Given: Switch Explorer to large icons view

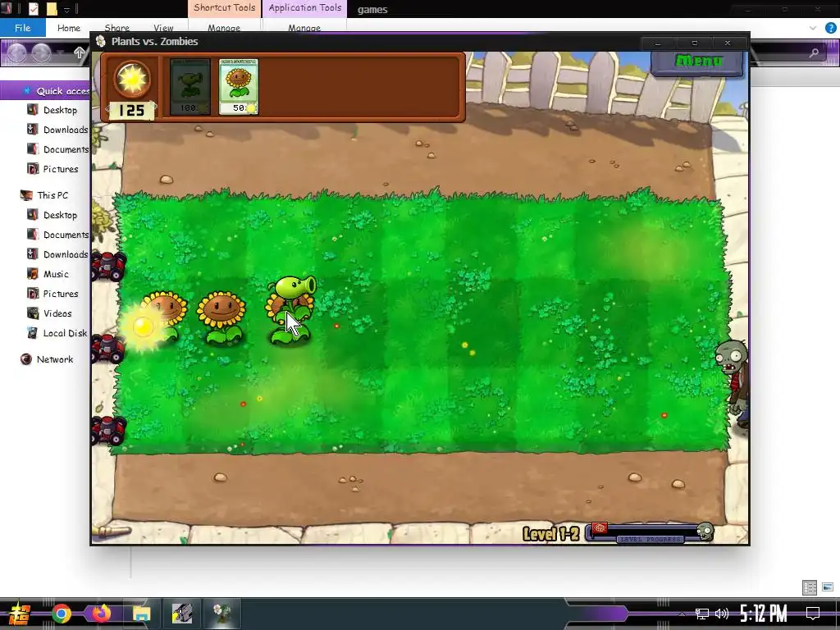Looking at the screenshot, I should (828, 587).
